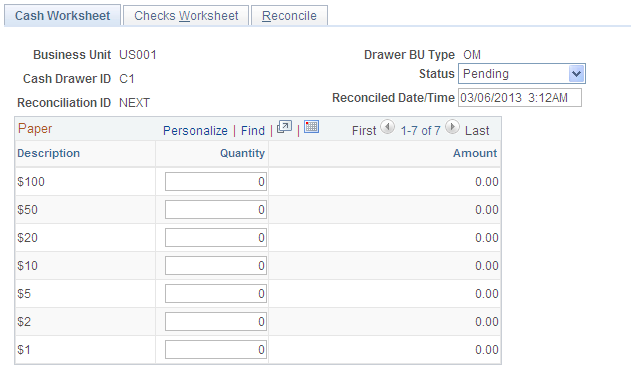636x371 pixels.
Task: Focus the Reconciled Date/Time field
Action: pos(520,98)
